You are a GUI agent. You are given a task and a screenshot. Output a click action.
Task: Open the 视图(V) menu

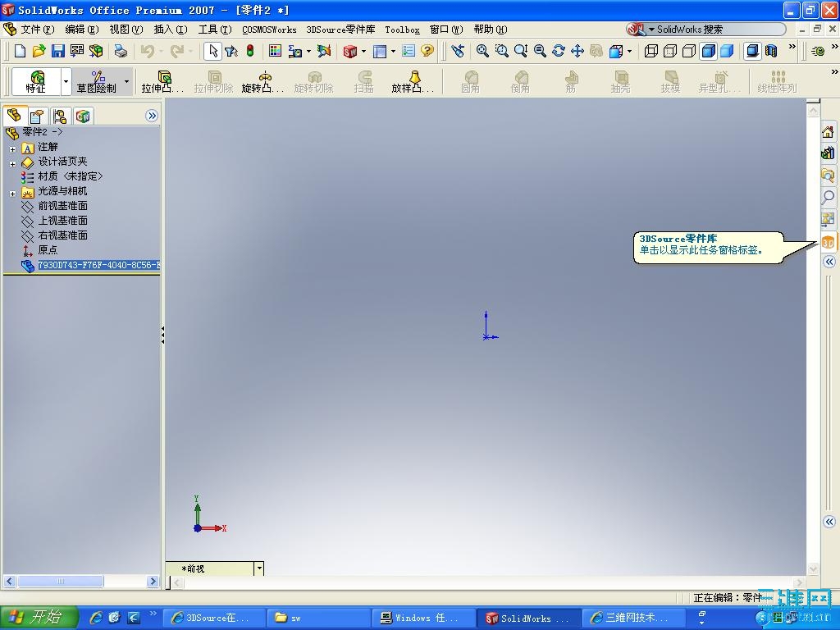click(126, 30)
